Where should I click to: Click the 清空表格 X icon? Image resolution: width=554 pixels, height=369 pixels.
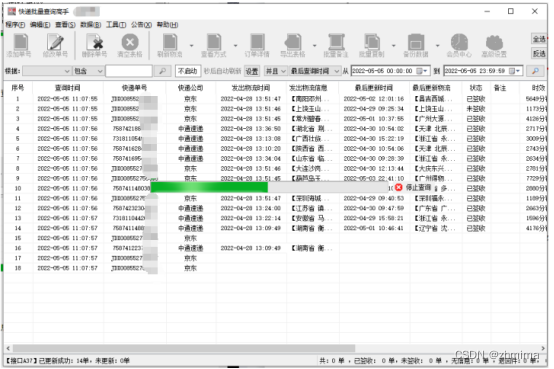[x=130, y=43]
